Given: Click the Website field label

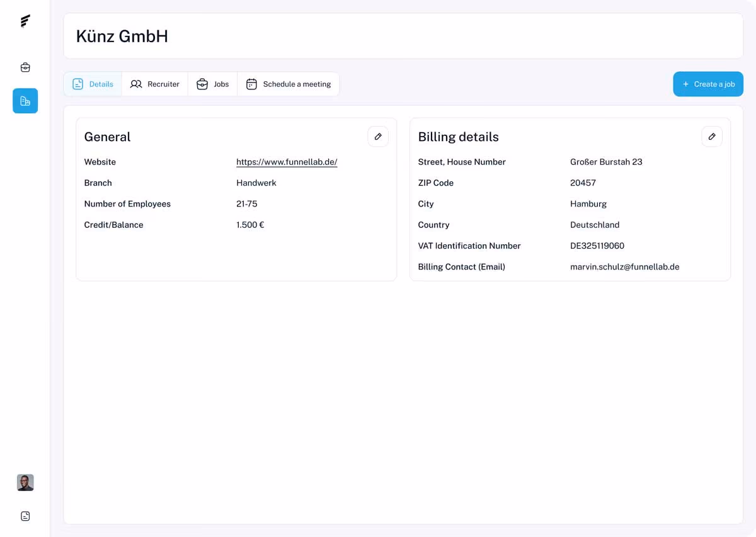Looking at the screenshot, I should 100,162.
